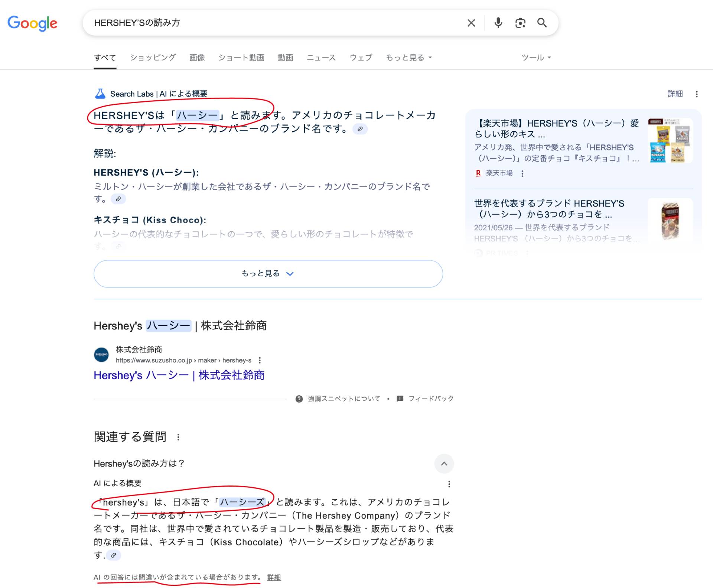713x588 pixels.
Task: Click the 株式会社鈴商 site name above the URL
Action: (x=139, y=350)
